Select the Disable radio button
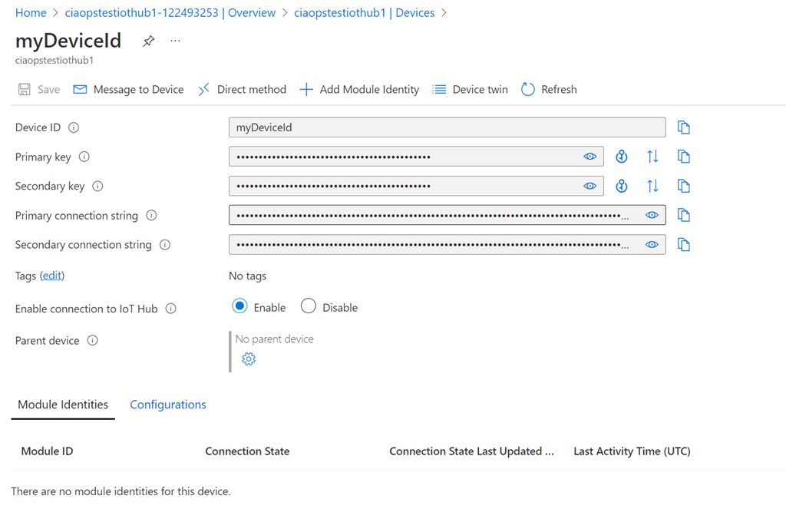This screenshot has width=786, height=532. coord(309,306)
